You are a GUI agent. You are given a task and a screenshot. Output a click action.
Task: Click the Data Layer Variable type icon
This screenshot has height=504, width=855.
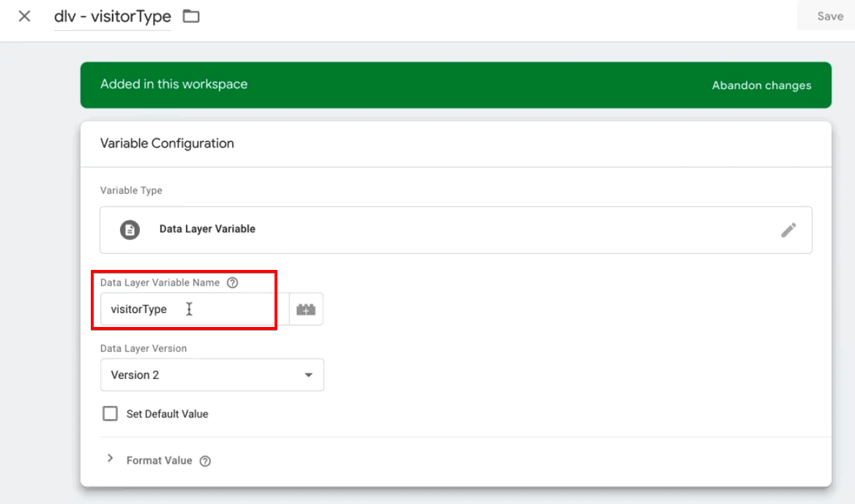pyautogui.click(x=130, y=229)
